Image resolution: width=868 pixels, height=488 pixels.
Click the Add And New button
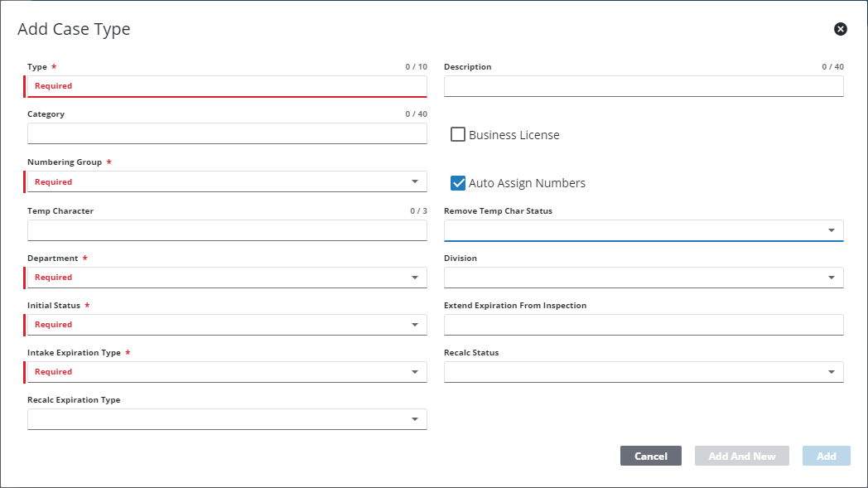742,456
